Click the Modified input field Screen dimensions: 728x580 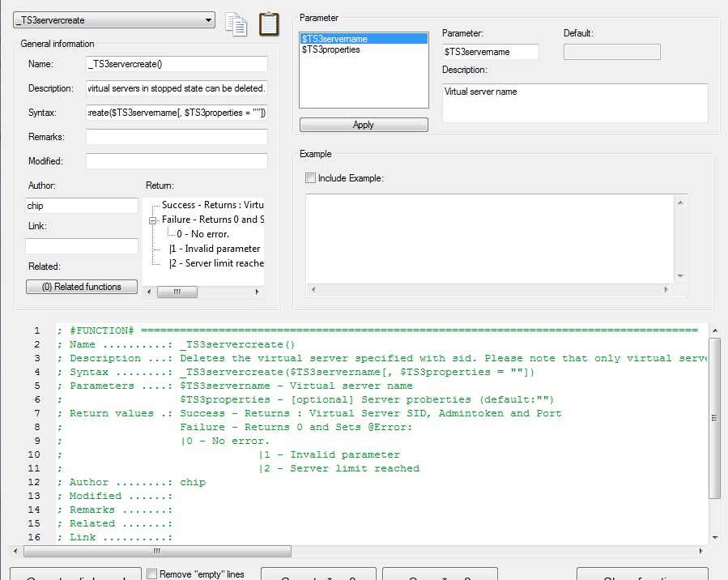[x=177, y=161]
